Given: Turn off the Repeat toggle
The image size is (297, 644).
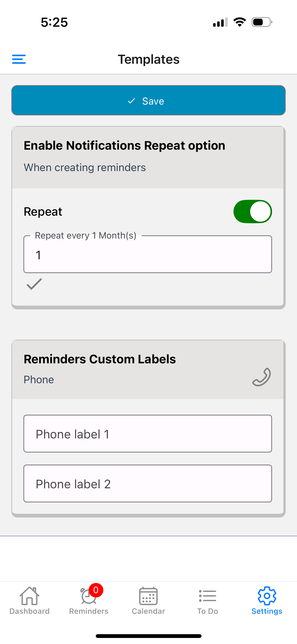Looking at the screenshot, I should coord(252,212).
